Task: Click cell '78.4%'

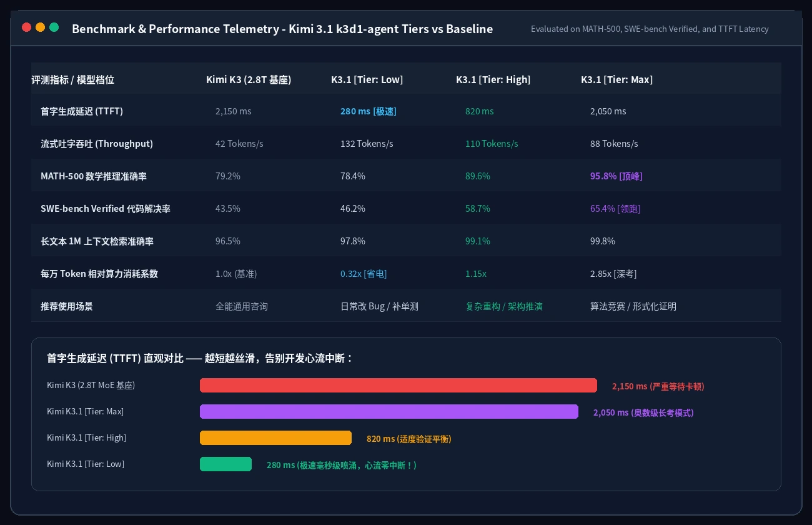Action: [353, 176]
